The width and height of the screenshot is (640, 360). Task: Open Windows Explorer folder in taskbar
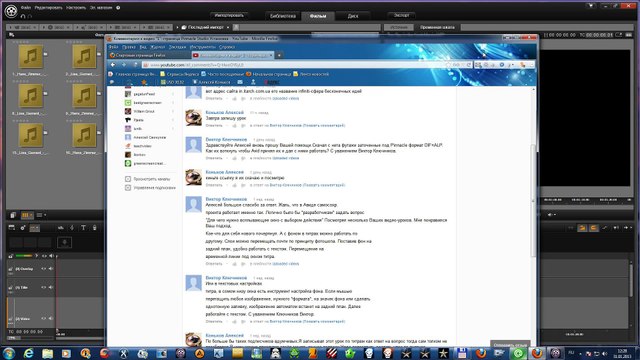pyautogui.click(x=47, y=353)
